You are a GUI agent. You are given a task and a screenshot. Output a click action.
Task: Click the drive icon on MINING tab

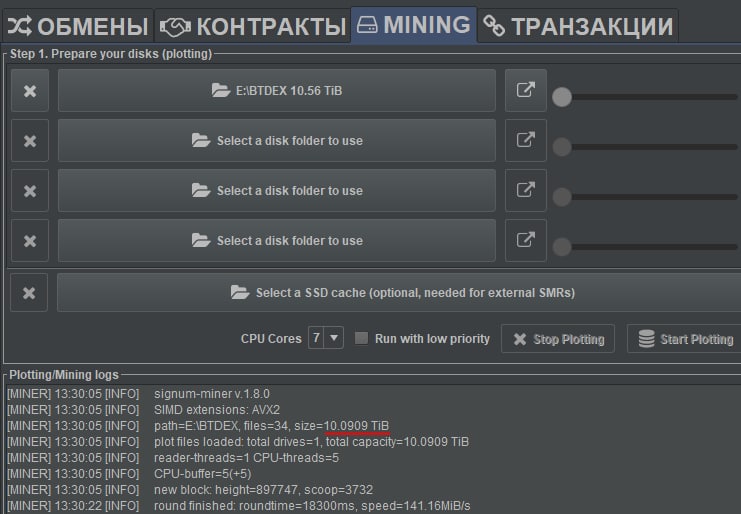[367, 25]
